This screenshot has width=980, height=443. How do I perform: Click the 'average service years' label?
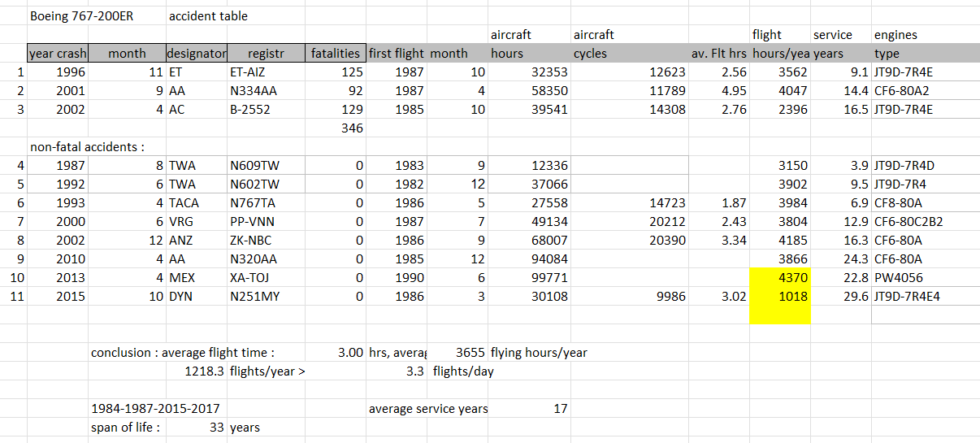click(x=427, y=409)
